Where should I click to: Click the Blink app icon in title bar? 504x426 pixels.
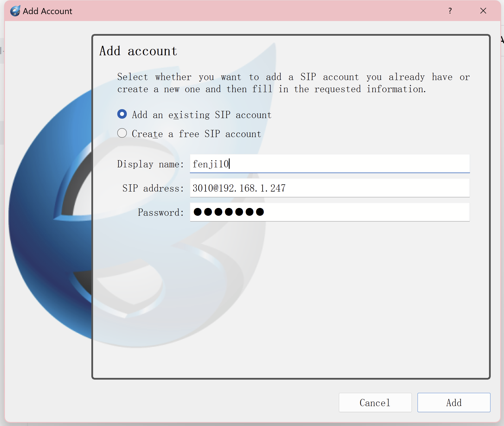[x=15, y=11]
